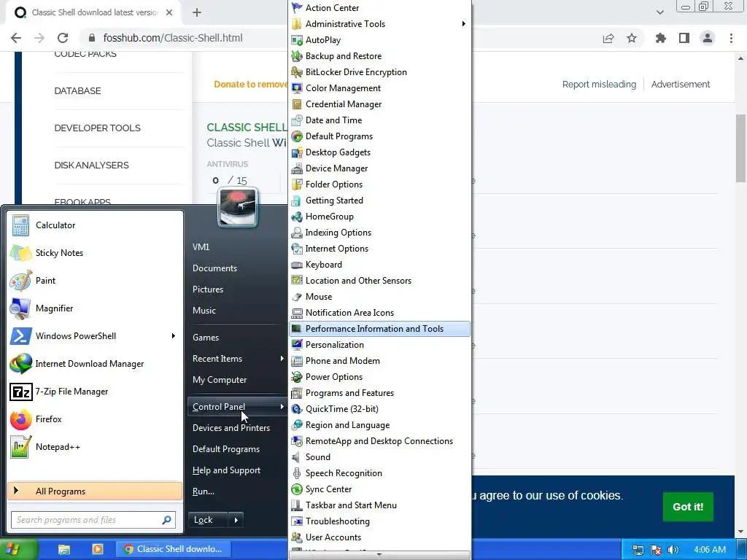The width and height of the screenshot is (747, 560).
Task: Open Chrome three-dot menu
Action: point(731,38)
